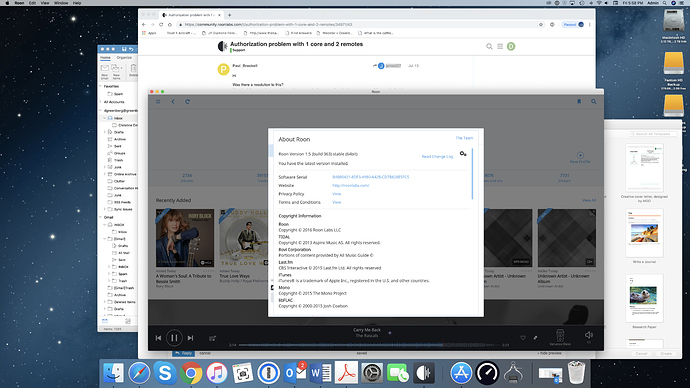The width and height of the screenshot is (690, 388).
Task: Click New Email in Outlook ribbon
Action: click(x=105, y=71)
